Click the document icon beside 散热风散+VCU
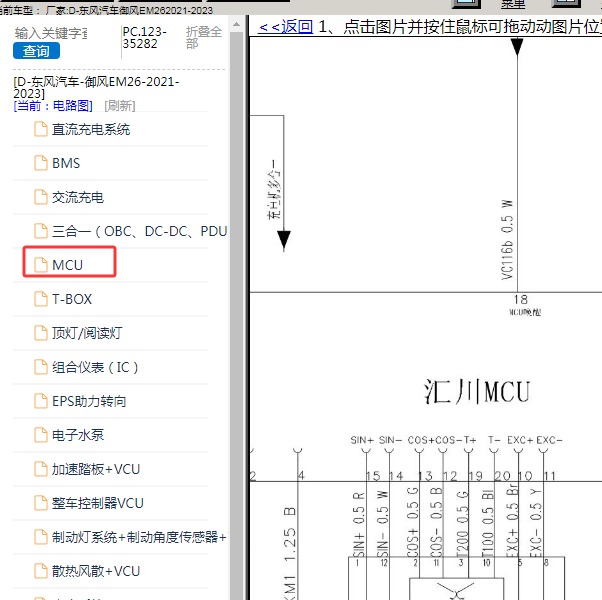This screenshot has height=600, width=602. [x=41, y=571]
